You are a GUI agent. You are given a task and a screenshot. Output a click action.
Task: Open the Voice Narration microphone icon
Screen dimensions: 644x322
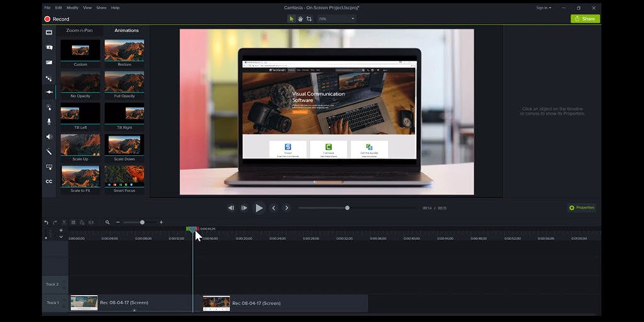[x=49, y=122]
